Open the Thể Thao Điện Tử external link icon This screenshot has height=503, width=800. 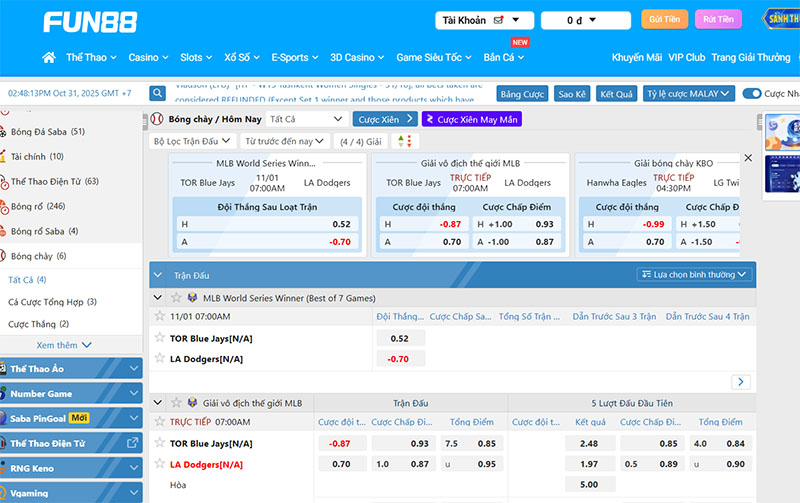coord(133,442)
